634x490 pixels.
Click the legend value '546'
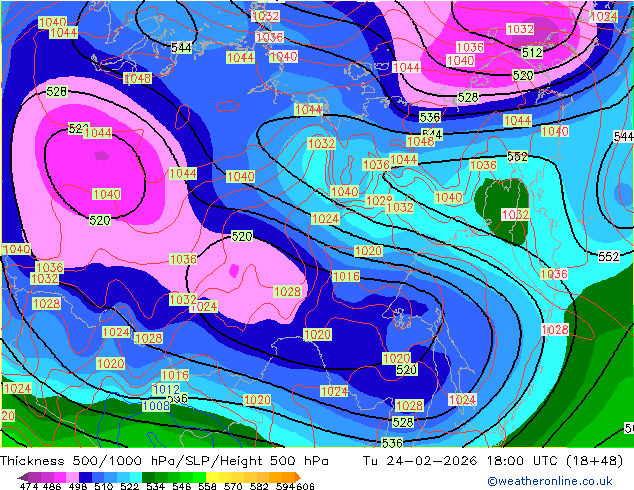[181, 486]
